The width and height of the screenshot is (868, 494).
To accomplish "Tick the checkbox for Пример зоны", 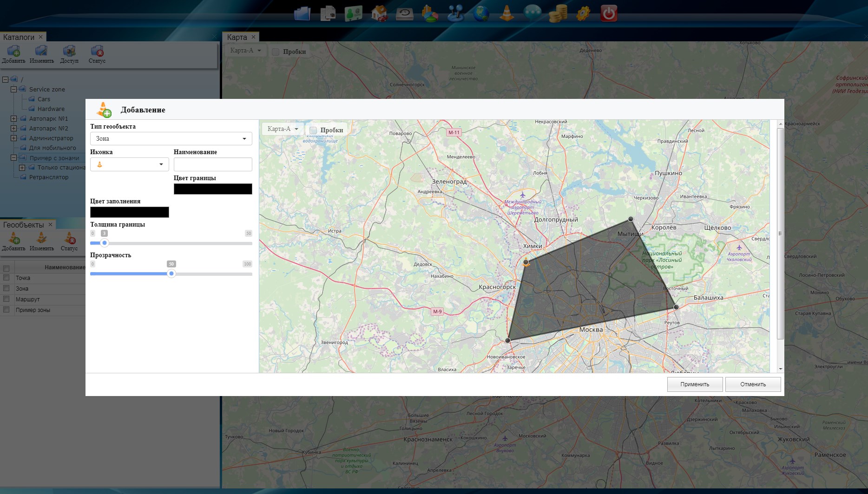I will pos(7,310).
